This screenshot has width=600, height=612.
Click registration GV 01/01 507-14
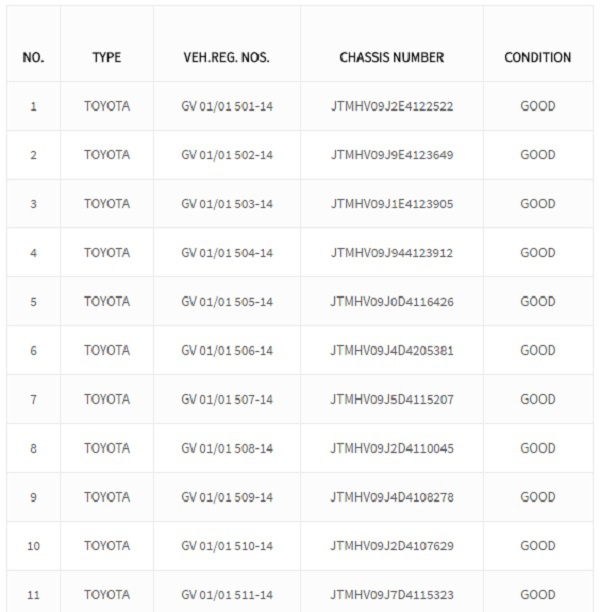click(x=227, y=399)
